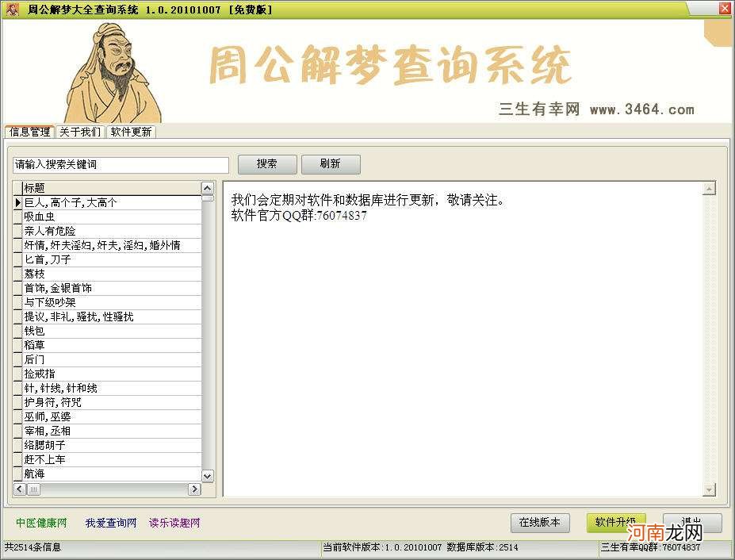Click the search keyword input field

pos(119,164)
